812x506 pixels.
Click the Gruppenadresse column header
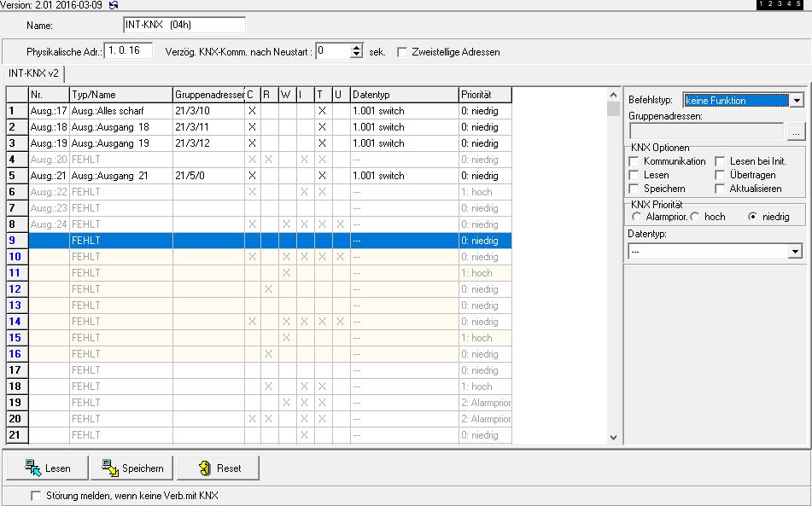(x=208, y=95)
